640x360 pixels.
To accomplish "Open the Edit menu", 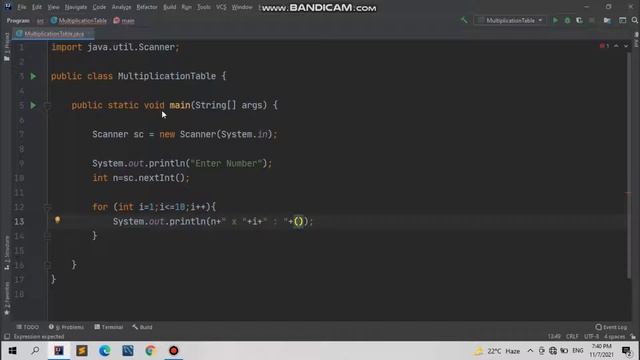I will tap(37, 7).
